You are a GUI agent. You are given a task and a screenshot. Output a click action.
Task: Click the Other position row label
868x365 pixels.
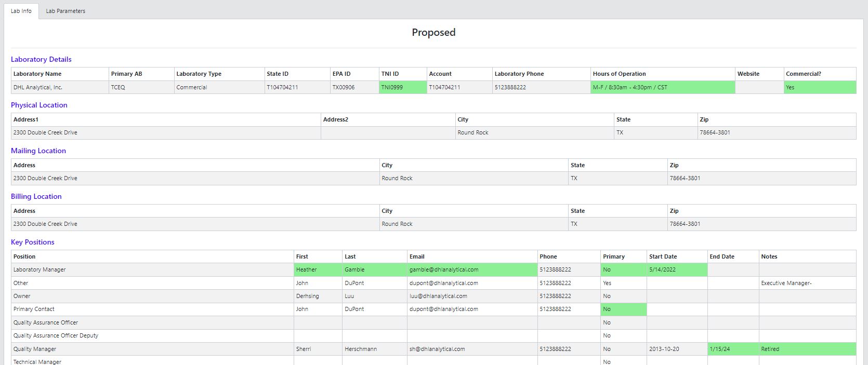(21, 283)
